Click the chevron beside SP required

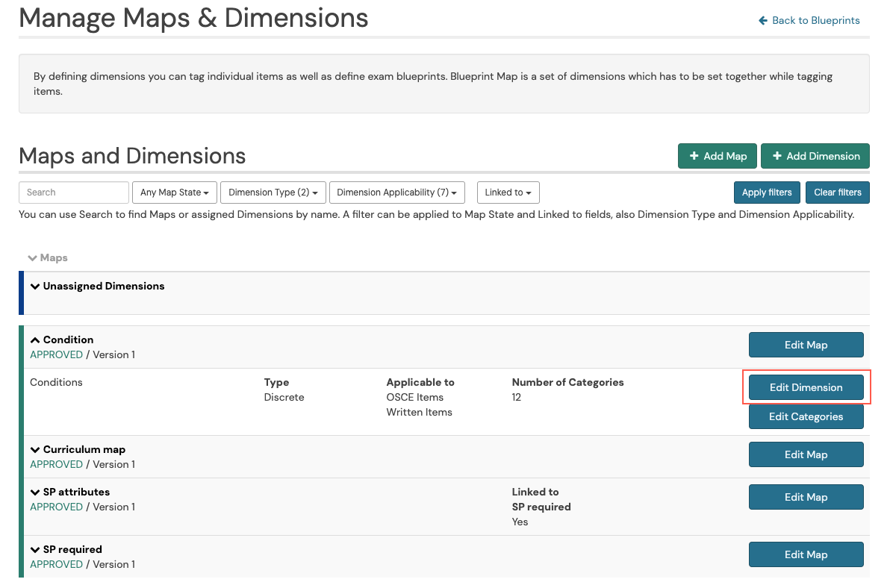35,549
